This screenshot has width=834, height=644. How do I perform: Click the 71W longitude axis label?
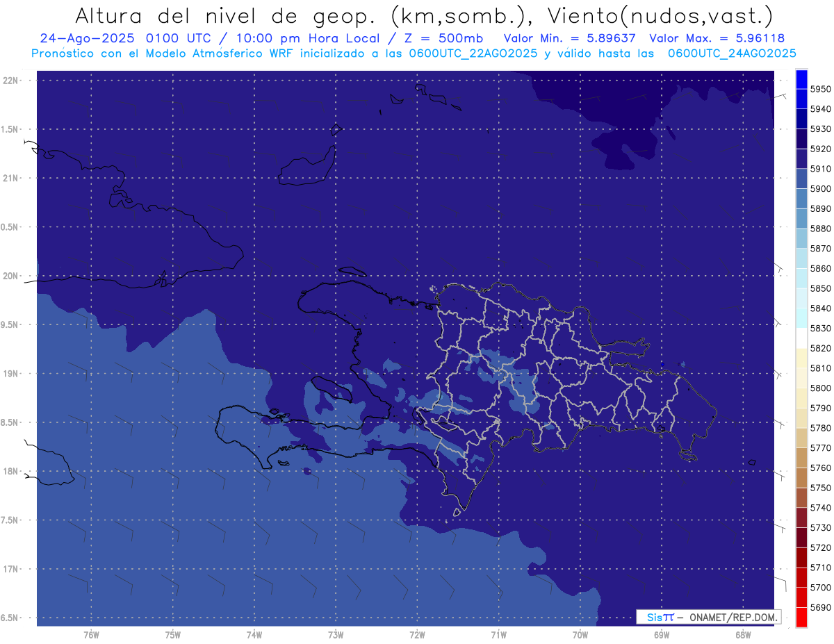pyautogui.click(x=498, y=635)
